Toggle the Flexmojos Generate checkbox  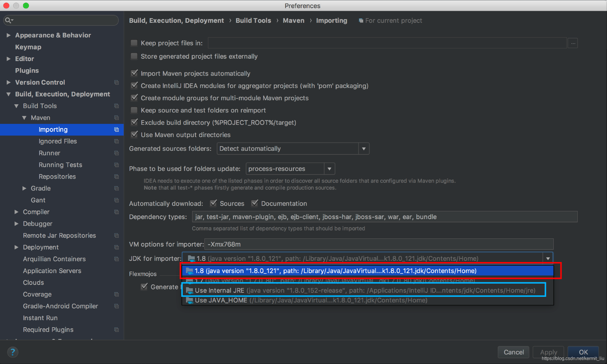144,287
